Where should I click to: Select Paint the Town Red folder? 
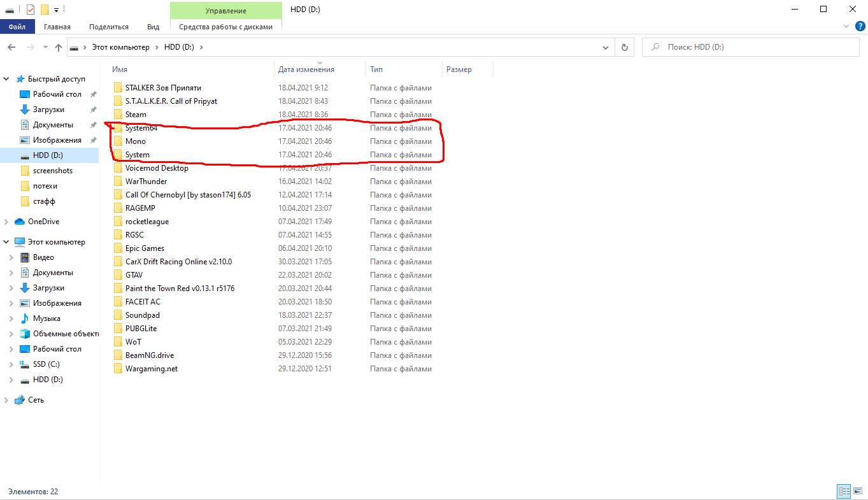(x=180, y=289)
